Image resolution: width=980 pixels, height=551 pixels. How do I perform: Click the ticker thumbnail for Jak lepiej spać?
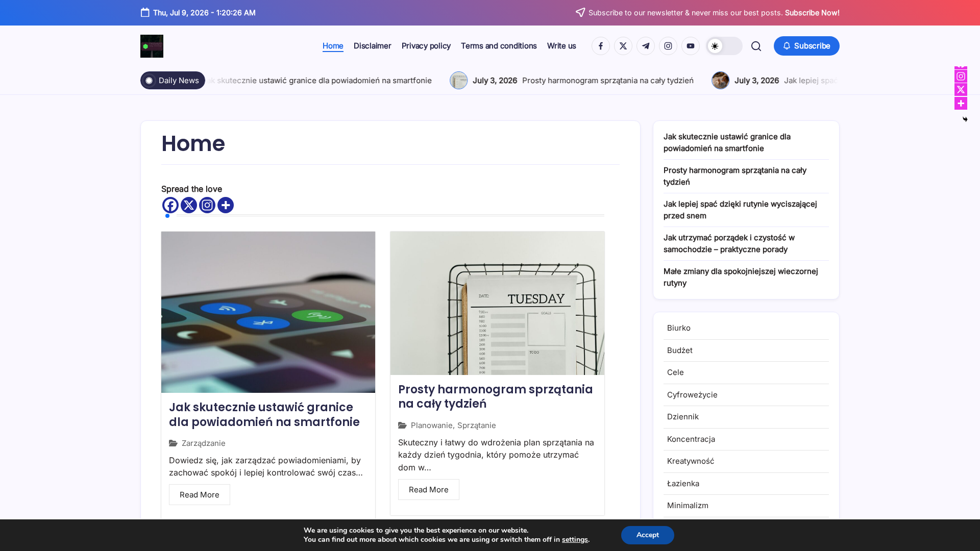720,80
